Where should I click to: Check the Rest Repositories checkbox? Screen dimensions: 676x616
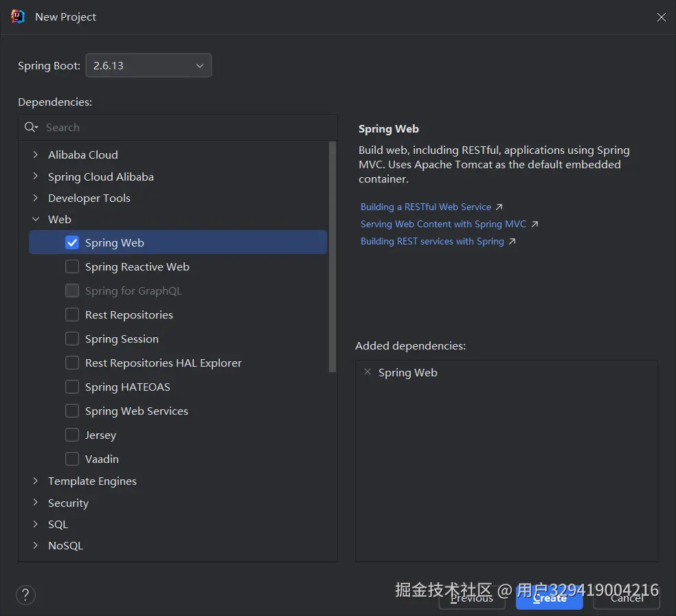[72, 315]
